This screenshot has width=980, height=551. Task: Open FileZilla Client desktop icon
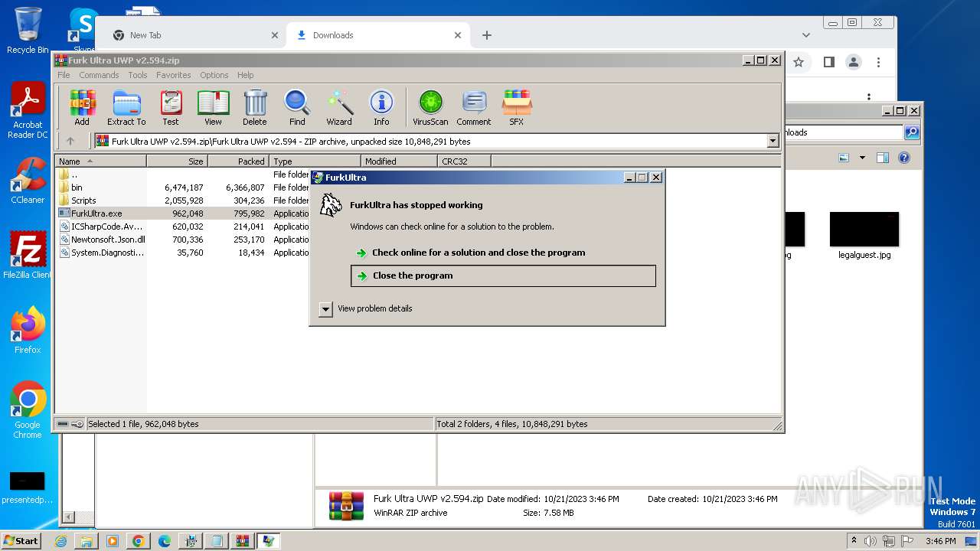[x=28, y=256]
